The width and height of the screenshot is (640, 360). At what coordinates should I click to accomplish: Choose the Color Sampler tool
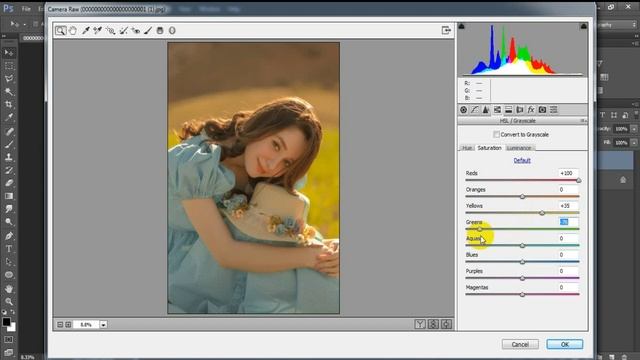point(98,31)
